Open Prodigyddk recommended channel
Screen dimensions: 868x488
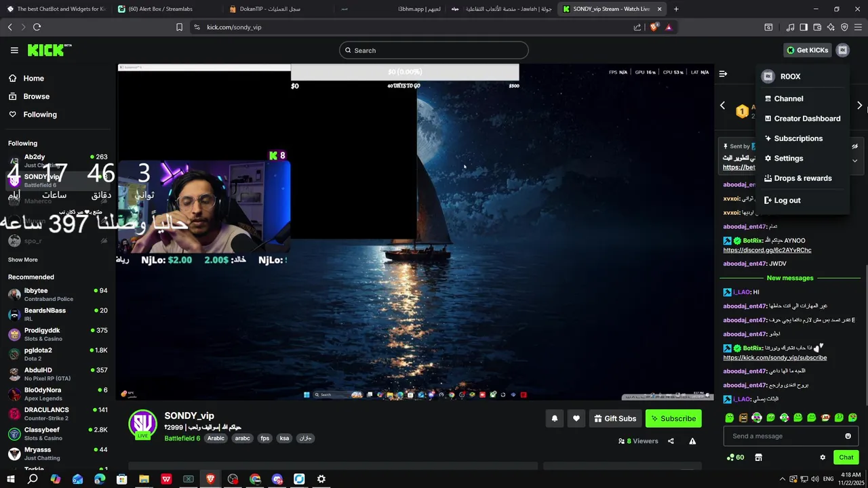click(58, 334)
